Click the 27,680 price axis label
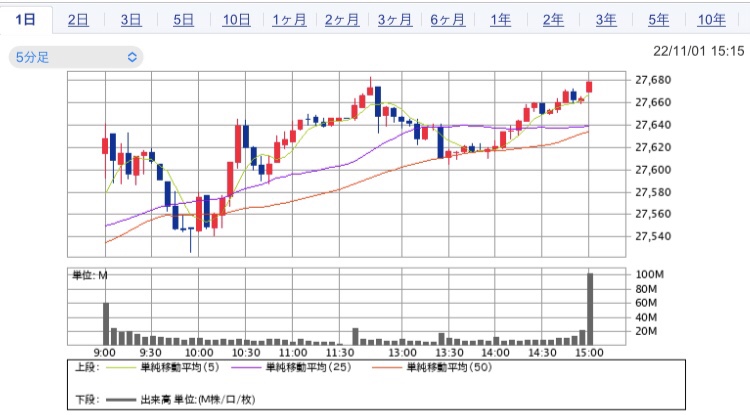 [653, 80]
